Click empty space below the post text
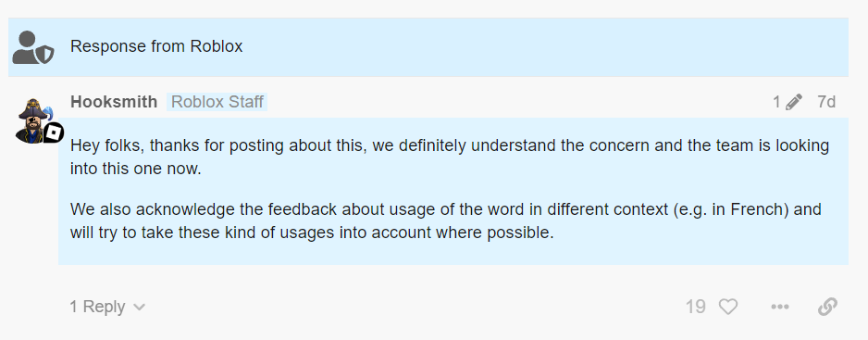 [x=453, y=254]
